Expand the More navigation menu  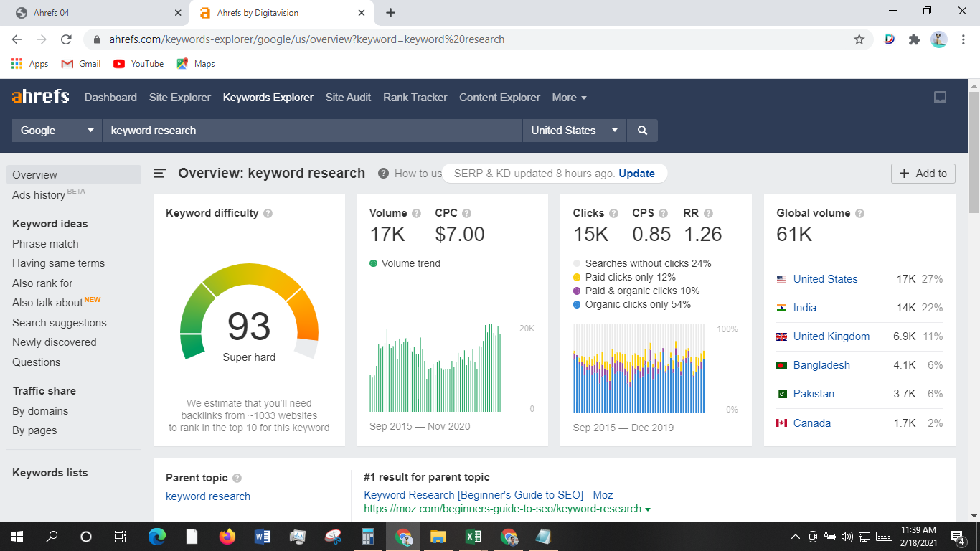coord(569,98)
